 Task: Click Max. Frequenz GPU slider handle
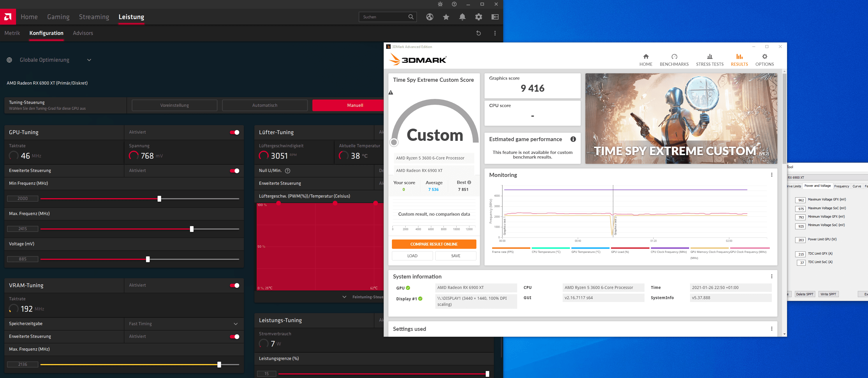tap(192, 229)
